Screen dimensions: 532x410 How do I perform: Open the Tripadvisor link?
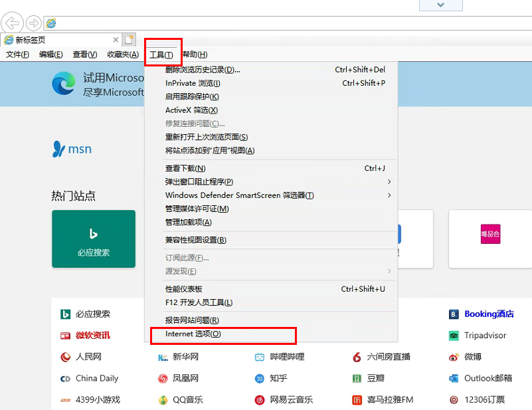(486, 336)
